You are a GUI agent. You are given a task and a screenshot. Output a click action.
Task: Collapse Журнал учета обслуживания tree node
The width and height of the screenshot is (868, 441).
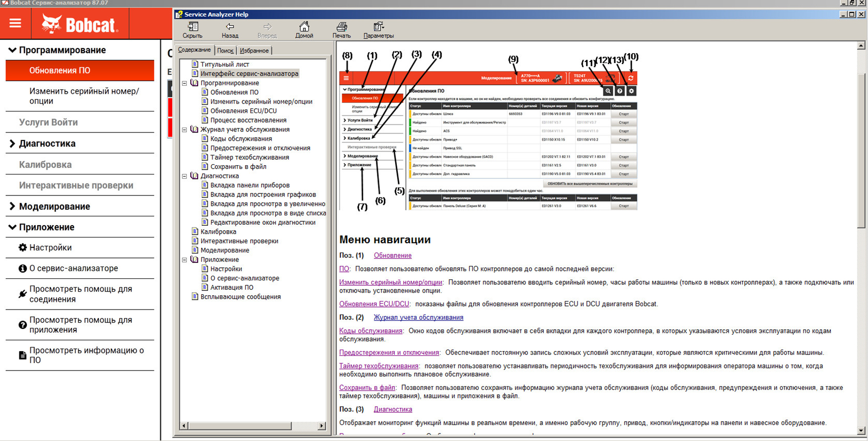185,129
